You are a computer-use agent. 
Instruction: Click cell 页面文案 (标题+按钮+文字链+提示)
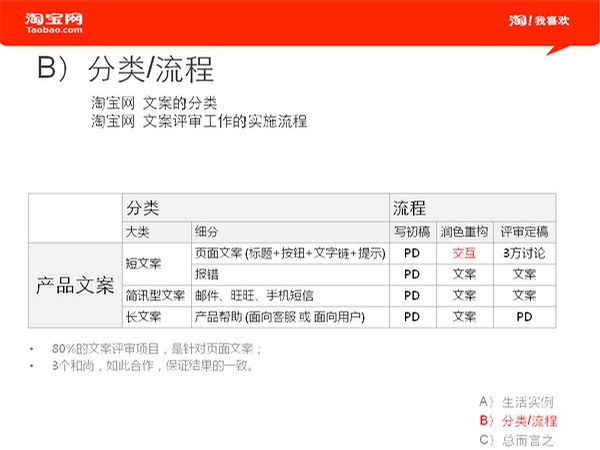coord(290,253)
